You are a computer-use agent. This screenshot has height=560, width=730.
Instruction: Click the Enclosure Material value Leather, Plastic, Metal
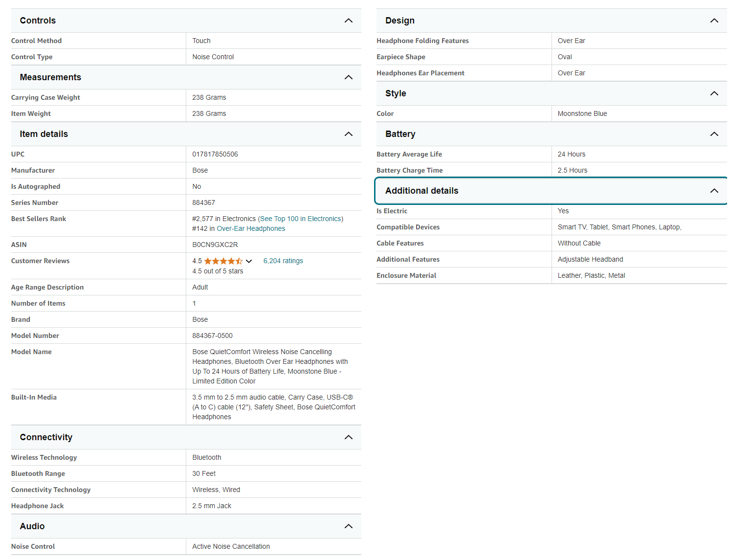592,275
